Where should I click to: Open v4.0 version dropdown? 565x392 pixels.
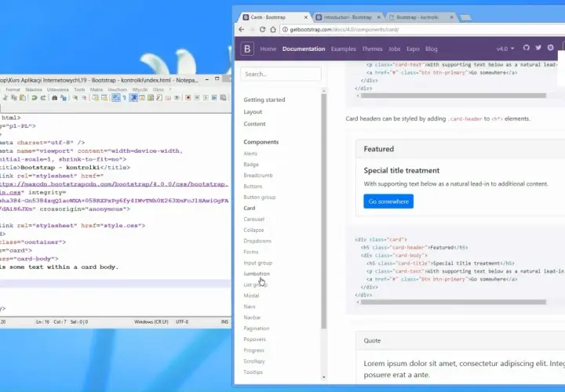(505, 49)
